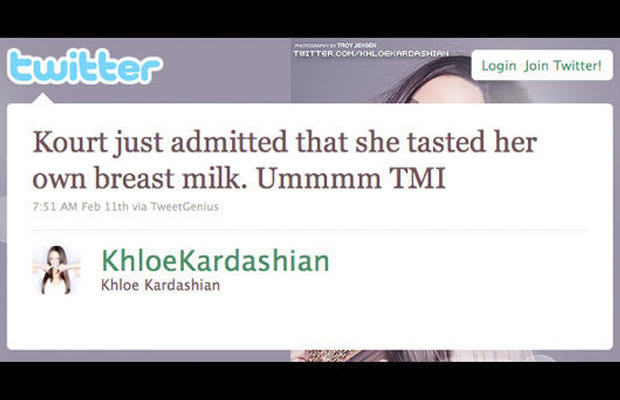The height and width of the screenshot is (400, 620).
Task: Click the TWITTER.COM/KHLOEKARDASHIAN background text
Action: [371, 53]
